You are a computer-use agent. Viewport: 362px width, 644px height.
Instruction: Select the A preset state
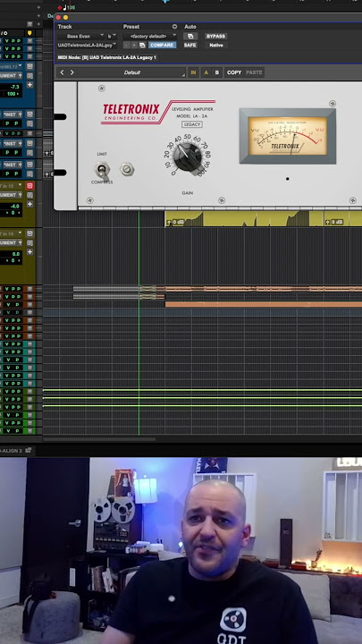206,72
